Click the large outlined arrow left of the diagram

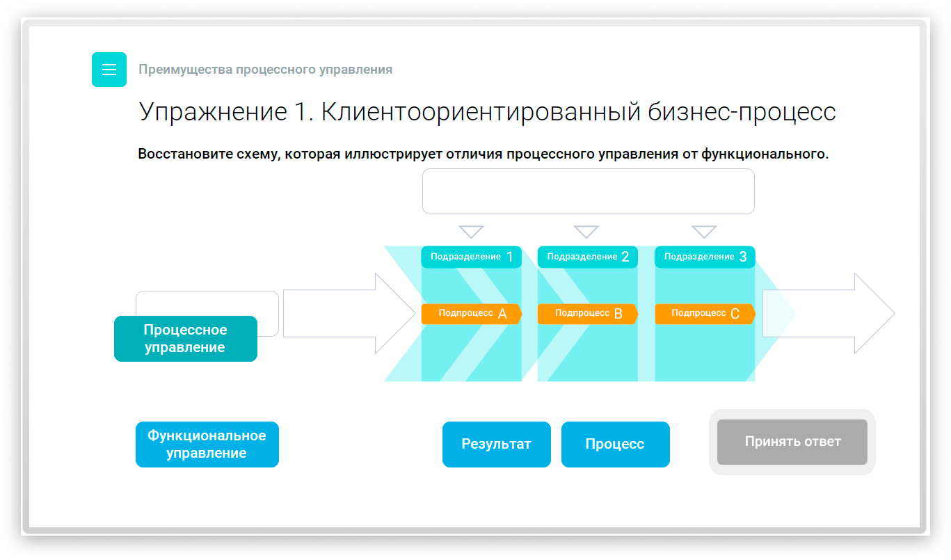(x=349, y=314)
